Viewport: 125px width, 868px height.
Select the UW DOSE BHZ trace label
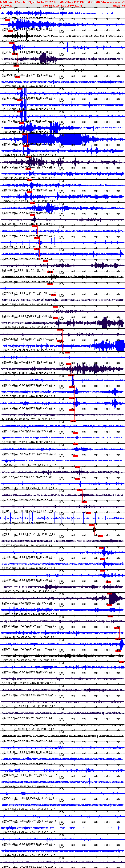[30, 339]
